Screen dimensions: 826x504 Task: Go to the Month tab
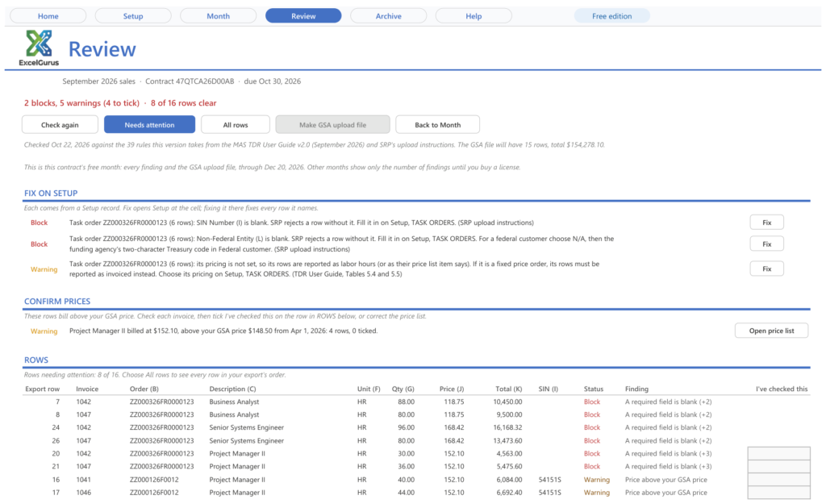218,16
